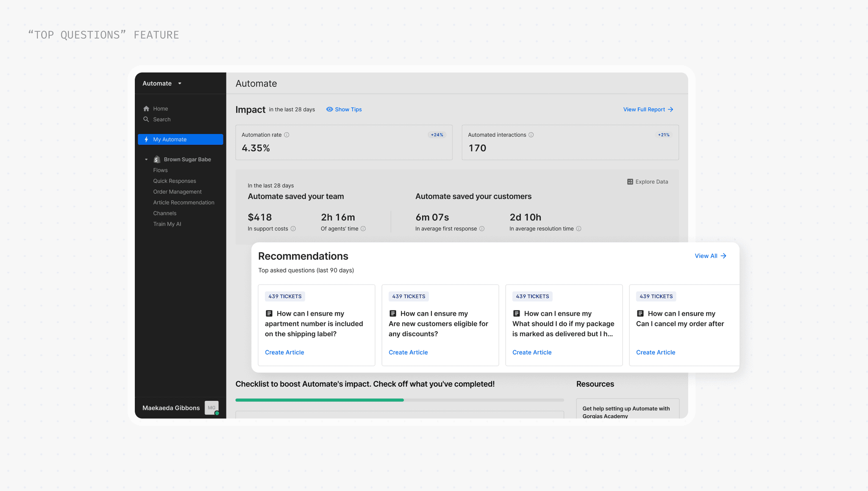Click the lightning bolt icon beside My Automate

[x=146, y=139]
